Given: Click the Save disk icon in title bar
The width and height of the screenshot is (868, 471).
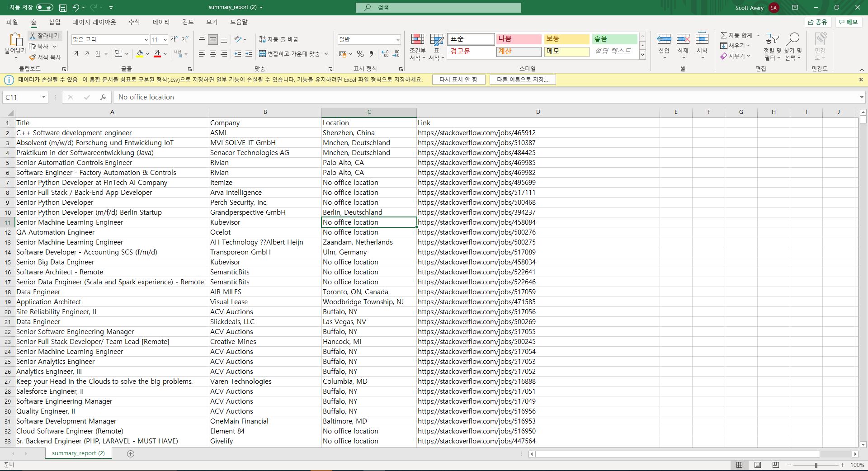Looking at the screenshot, I should (x=63, y=8).
